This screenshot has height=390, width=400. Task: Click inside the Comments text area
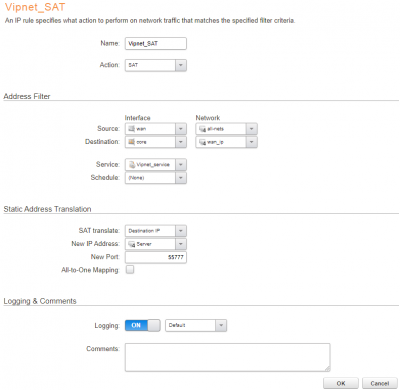[x=228, y=357]
